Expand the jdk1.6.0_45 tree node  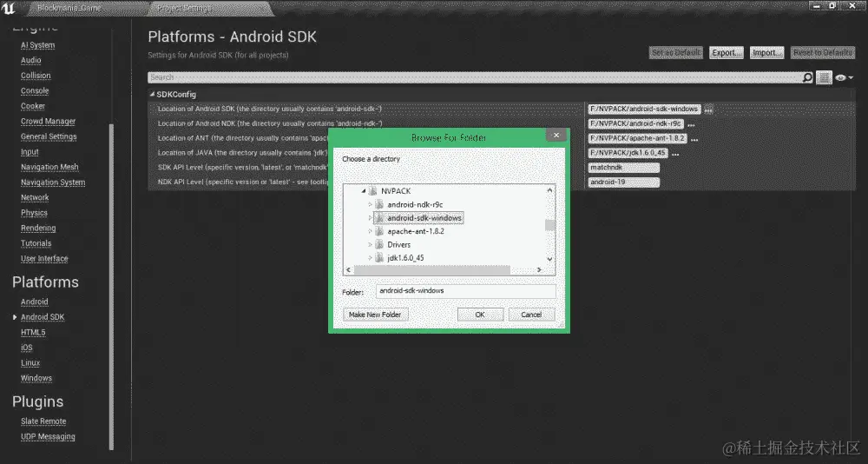tap(371, 258)
